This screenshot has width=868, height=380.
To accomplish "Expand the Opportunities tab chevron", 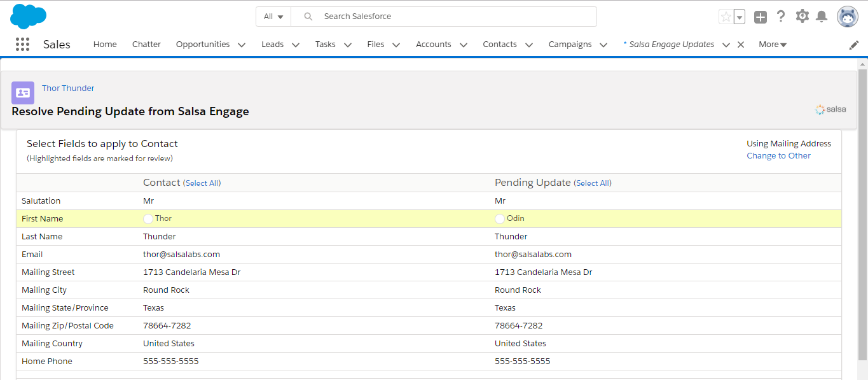I will (242, 45).
